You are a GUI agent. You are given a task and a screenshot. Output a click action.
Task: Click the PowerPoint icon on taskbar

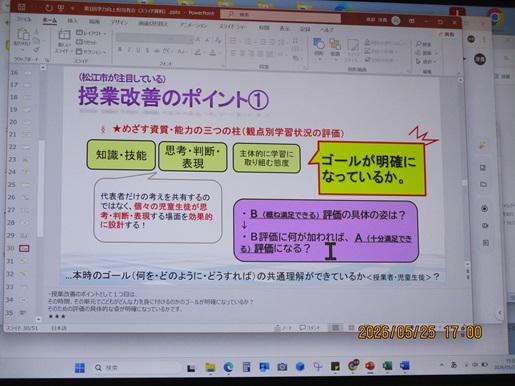click(x=370, y=366)
